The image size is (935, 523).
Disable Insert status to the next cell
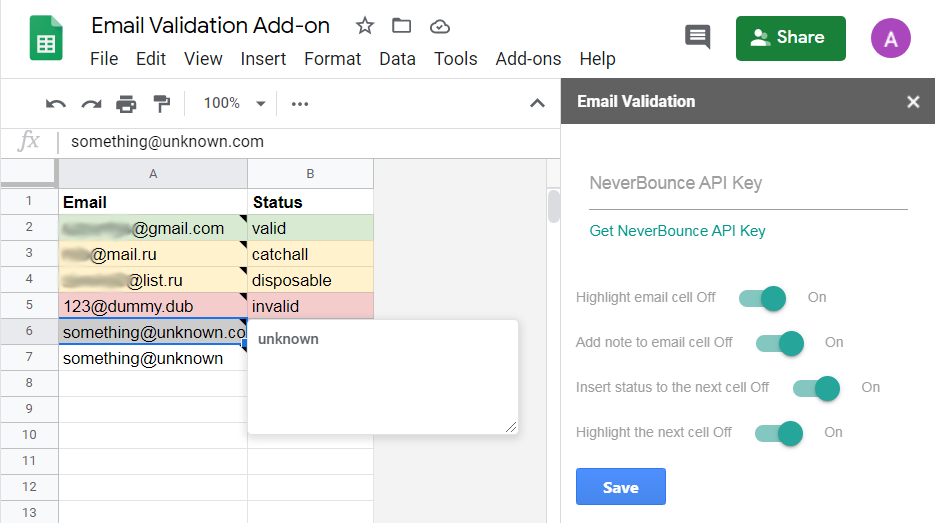[x=816, y=387]
